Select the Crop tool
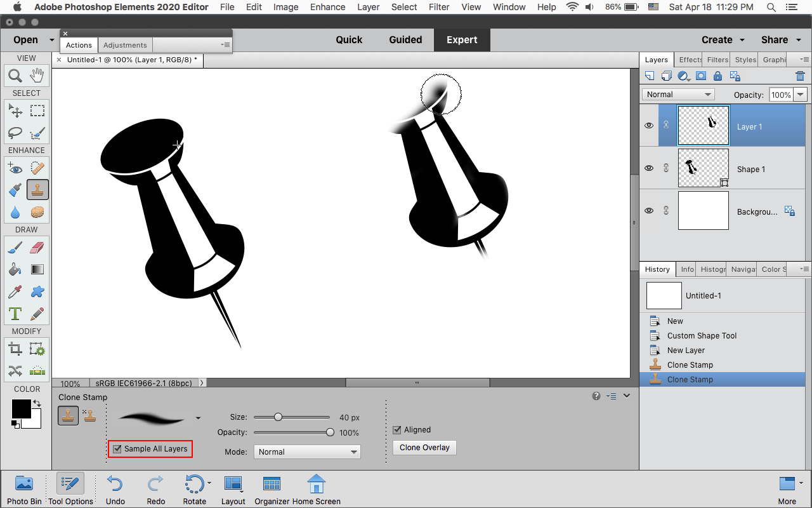Viewport: 812px width, 508px height. (x=15, y=349)
